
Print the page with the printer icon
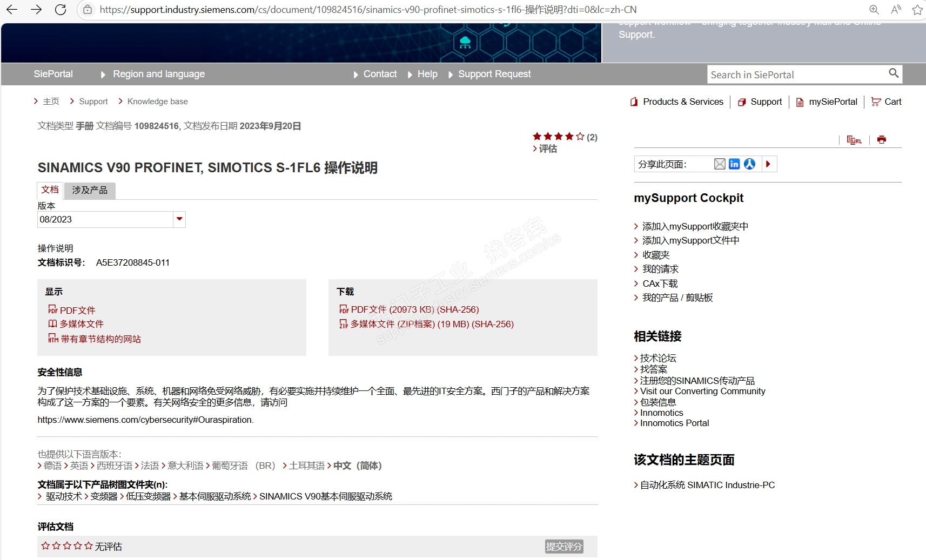(x=882, y=140)
